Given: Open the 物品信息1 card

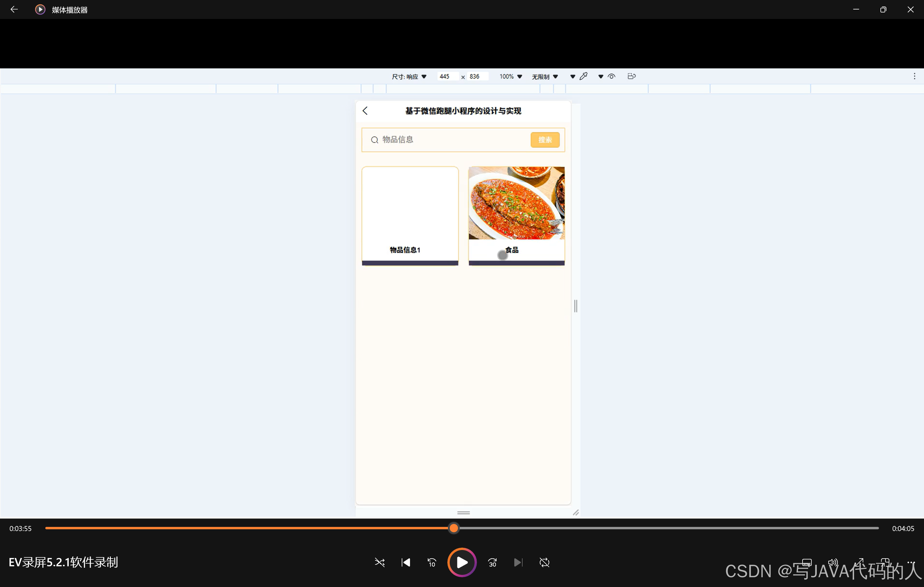Looking at the screenshot, I should click(x=410, y=215).
